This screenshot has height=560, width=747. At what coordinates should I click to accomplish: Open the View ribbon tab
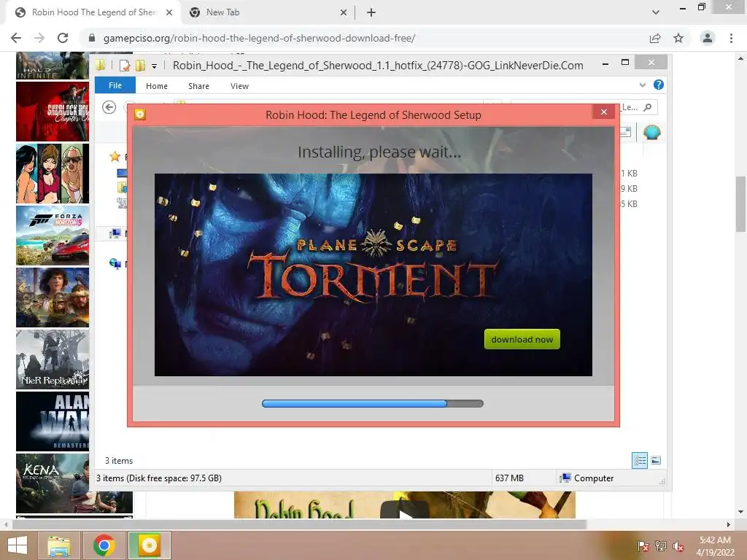[x=239, y=86]
